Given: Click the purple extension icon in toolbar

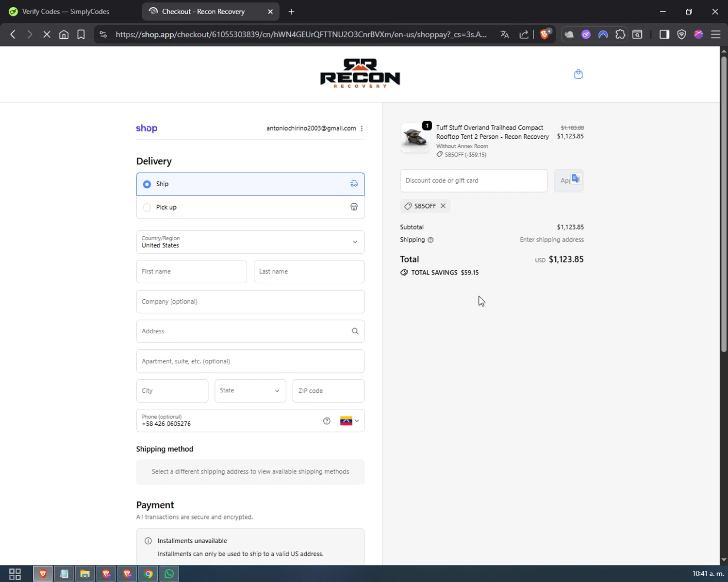Looking at the screenshot, I should pos(586,34).
